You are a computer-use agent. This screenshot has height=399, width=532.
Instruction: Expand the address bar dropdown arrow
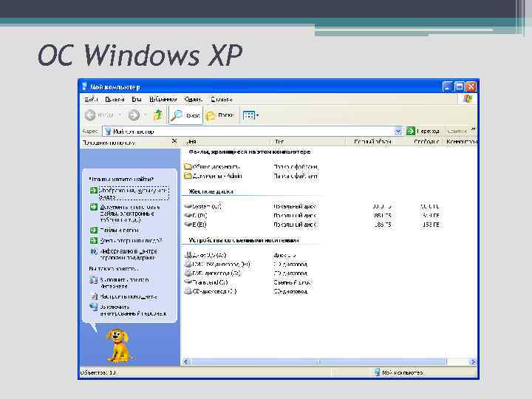(398, 131)
